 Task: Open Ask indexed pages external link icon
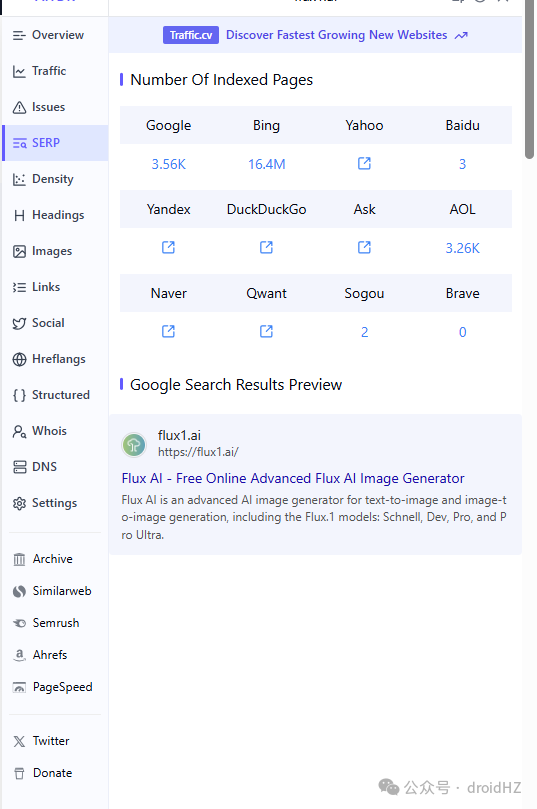click(x=364, y=248)
